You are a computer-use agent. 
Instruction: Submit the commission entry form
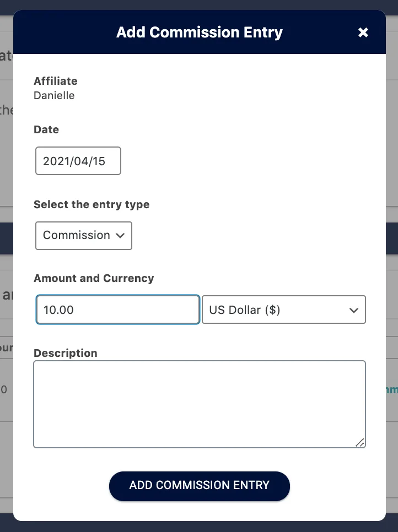(x=199, y=486)
